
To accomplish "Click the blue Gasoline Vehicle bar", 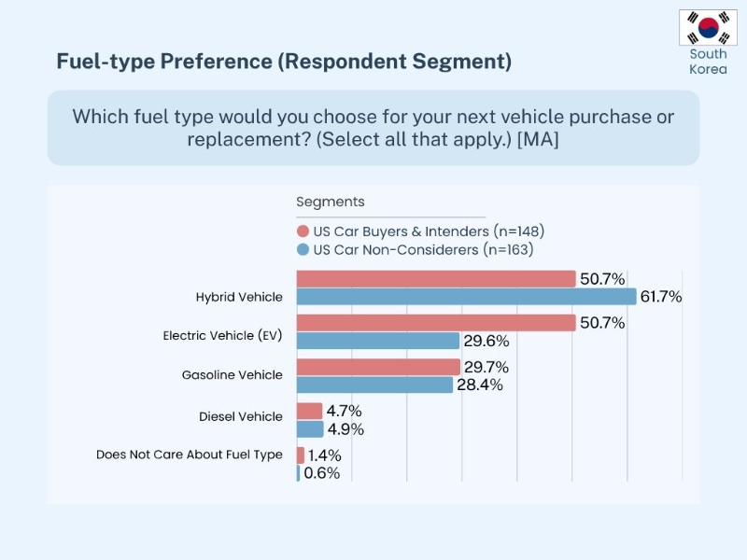I will pos(374,385).
